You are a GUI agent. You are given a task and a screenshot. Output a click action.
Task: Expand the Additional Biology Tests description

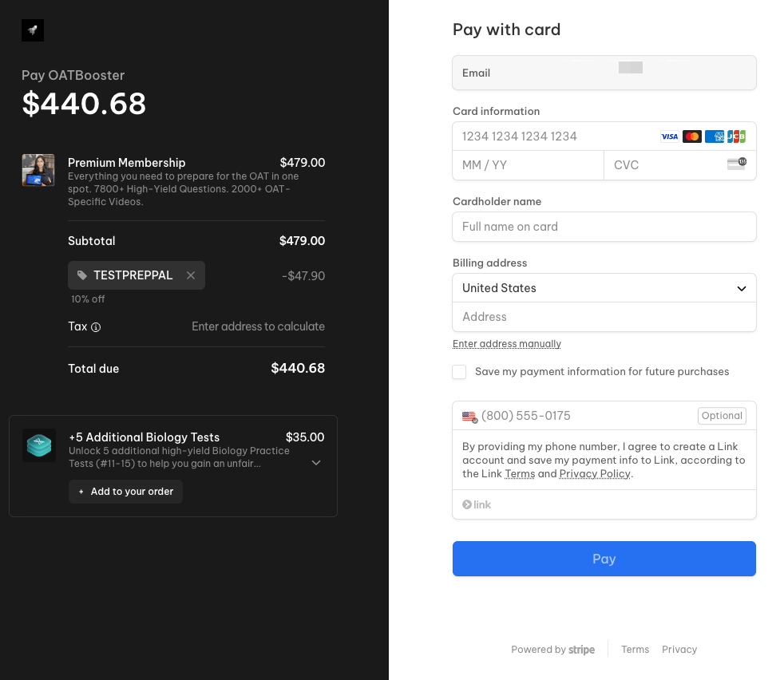(x=316, y=463)
